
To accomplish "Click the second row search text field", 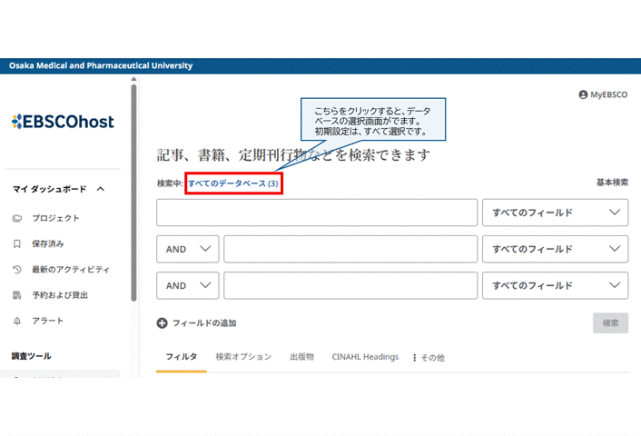I will pyautogui.click(x=350, y=249).
